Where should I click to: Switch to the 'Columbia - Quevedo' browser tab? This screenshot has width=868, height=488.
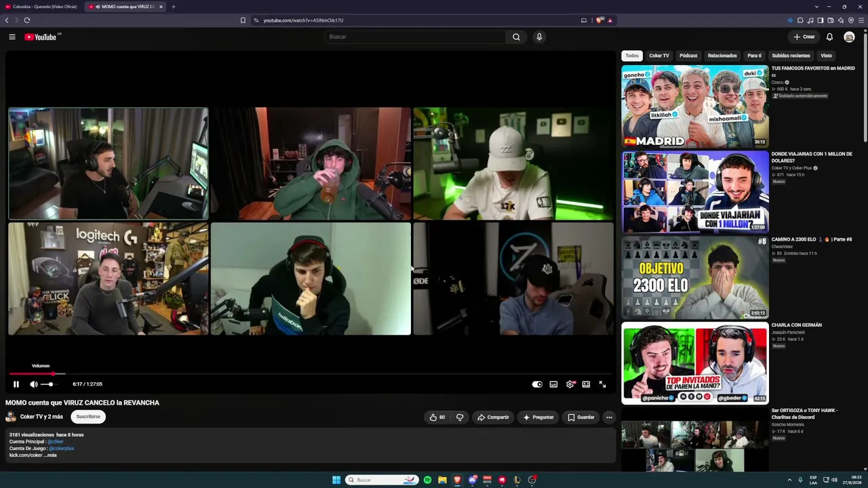[42, 7]
